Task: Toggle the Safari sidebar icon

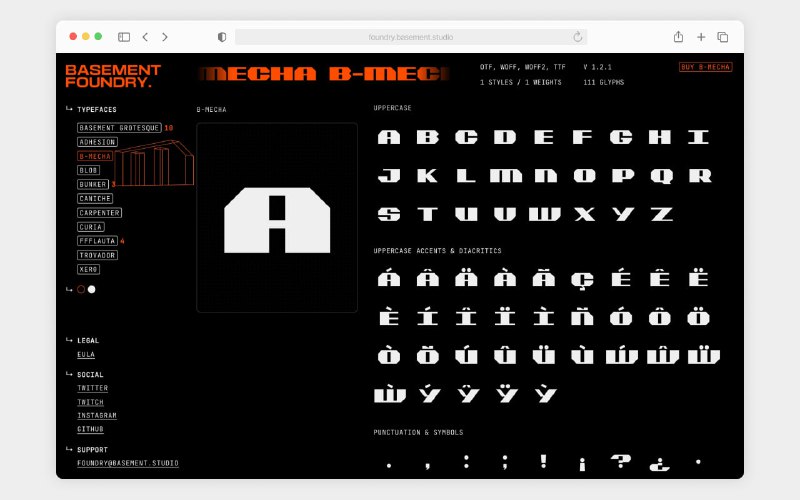Action: (x=124, y=37)
